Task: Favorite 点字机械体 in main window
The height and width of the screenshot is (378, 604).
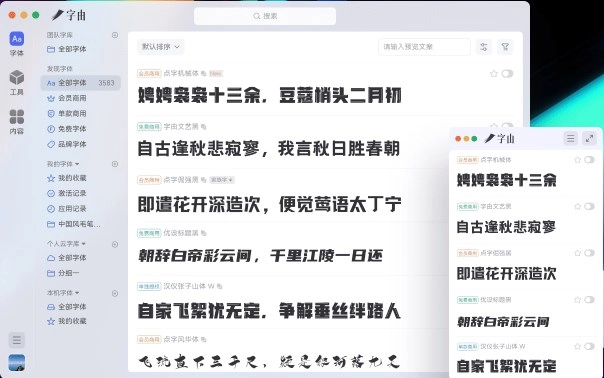Action: [x=493, y=74]
